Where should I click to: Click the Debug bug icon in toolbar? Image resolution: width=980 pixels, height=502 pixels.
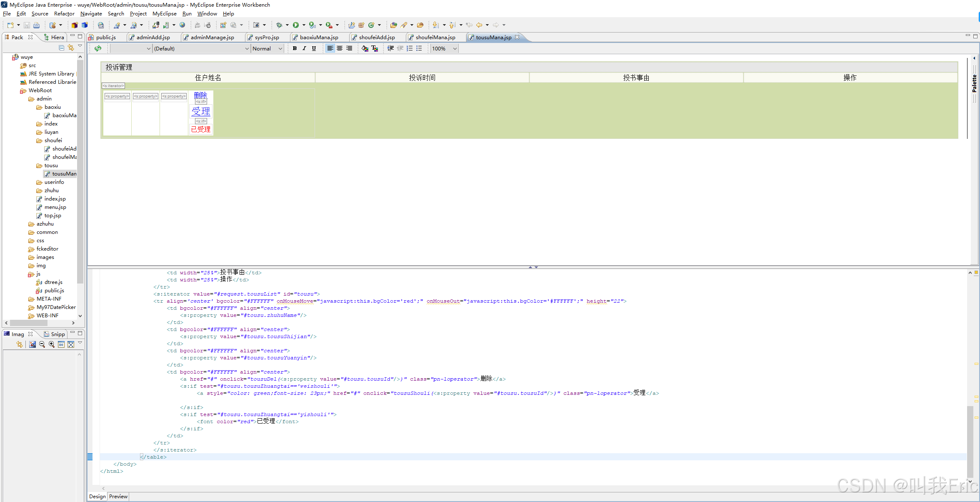(x=279, y=25)
